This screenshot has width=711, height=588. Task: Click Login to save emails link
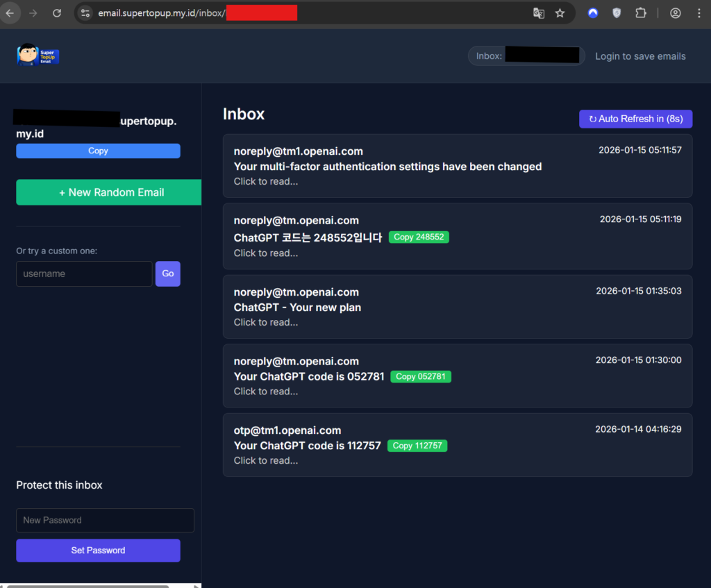click(x=640, y=56)
